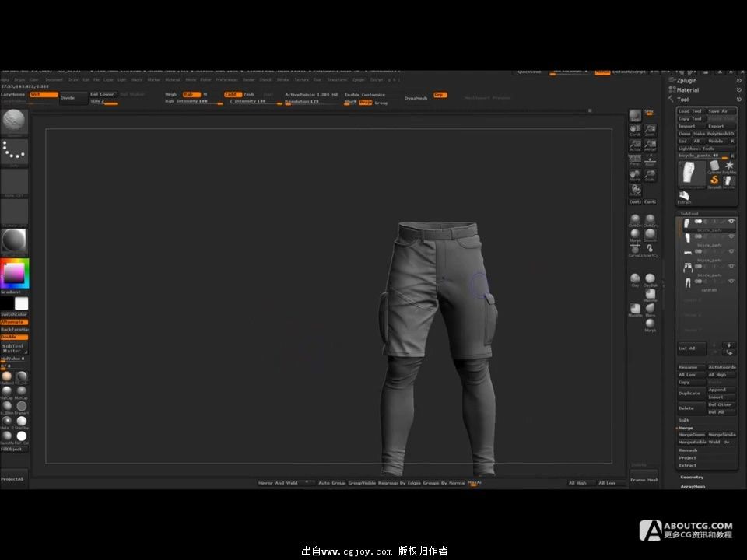This screenshot has width=747, height=560.
Task: Toggle the Alternate button
Action: pyautogui.click(x=14, y=322)
